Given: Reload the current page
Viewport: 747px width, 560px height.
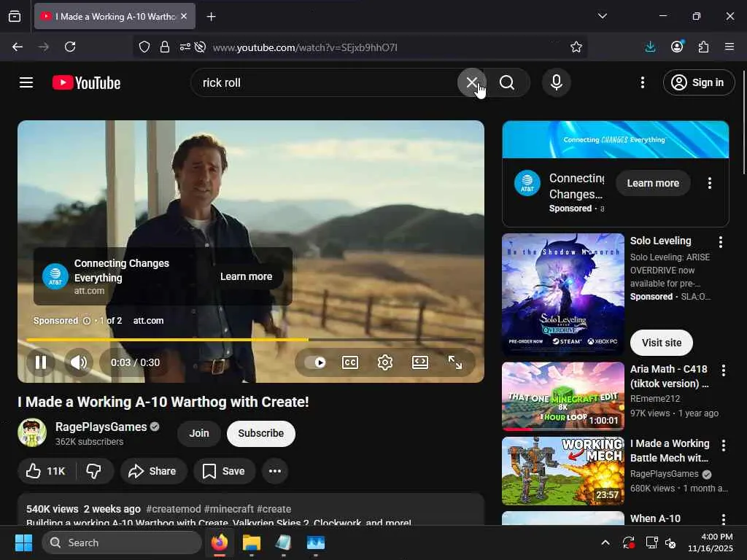Looking at the screenshot, I should coord(70,47).
